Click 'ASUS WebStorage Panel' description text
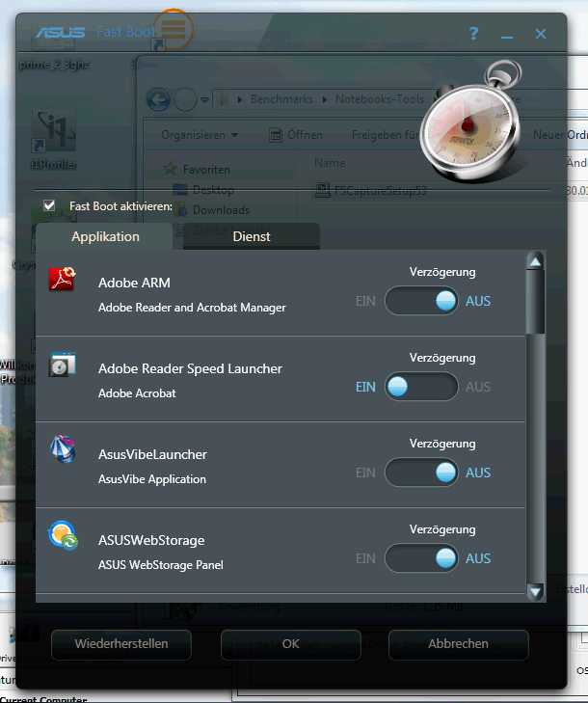This screenshot has height=703, width=588. (x=160, y=565)
